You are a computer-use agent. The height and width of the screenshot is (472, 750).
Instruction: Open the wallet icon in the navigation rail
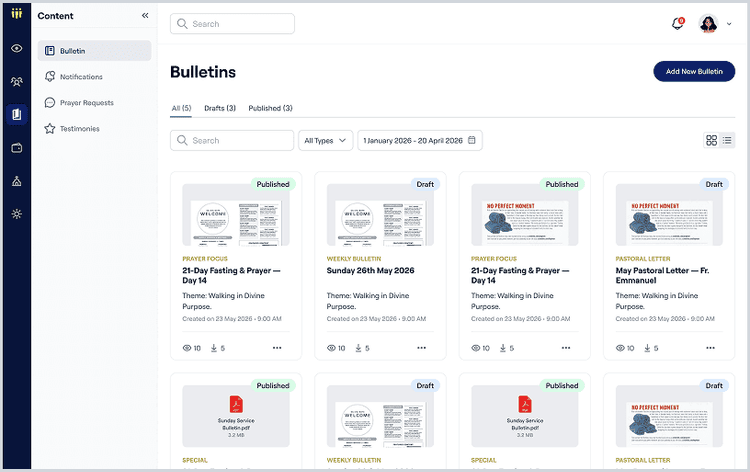point(17,148)
